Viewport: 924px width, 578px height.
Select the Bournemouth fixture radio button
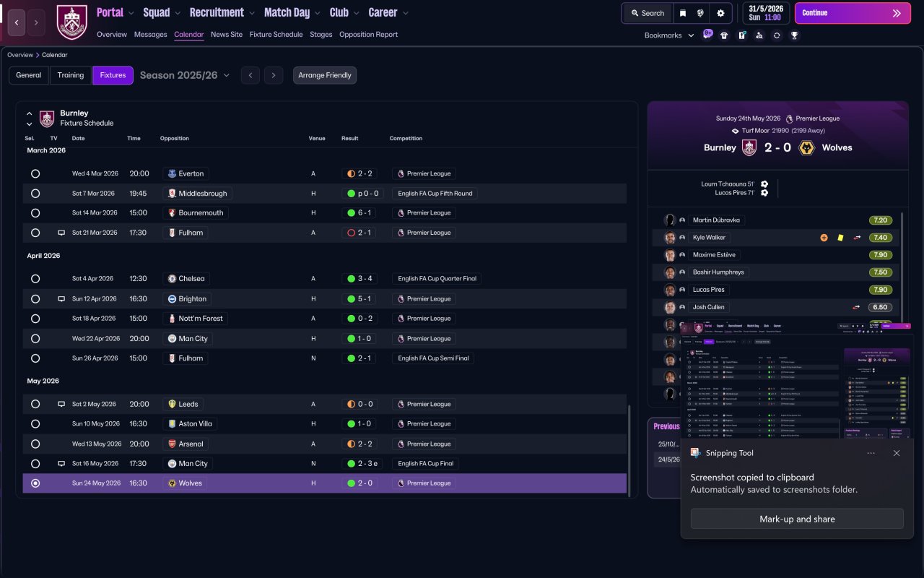pyautogui.click(x=35, y=213)
